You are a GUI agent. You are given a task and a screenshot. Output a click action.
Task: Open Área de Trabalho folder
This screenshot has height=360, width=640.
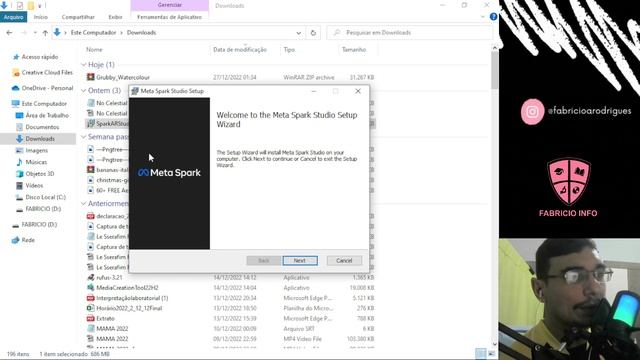coord(47,116)
